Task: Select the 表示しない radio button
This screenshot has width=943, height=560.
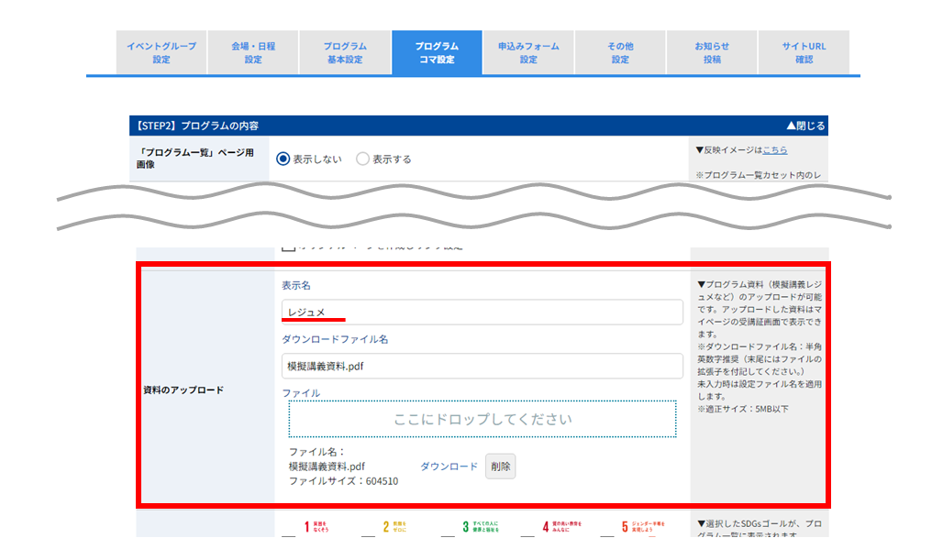Action: coord(283,159)
